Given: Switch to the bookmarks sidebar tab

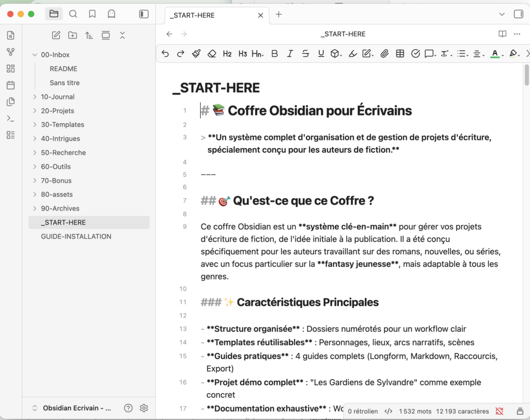Looking at the screenshot, I should point(92,14).
